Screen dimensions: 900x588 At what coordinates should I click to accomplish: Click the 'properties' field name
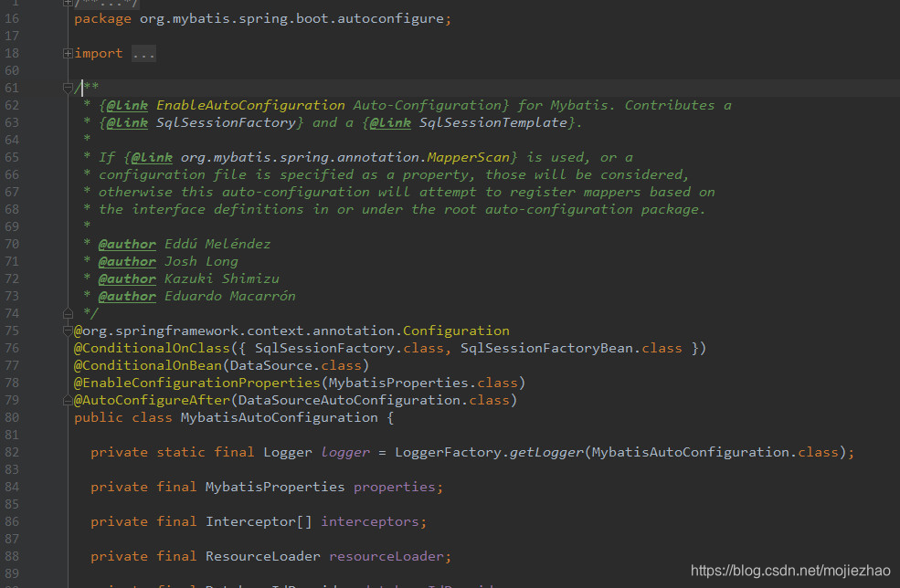point(395,487)
